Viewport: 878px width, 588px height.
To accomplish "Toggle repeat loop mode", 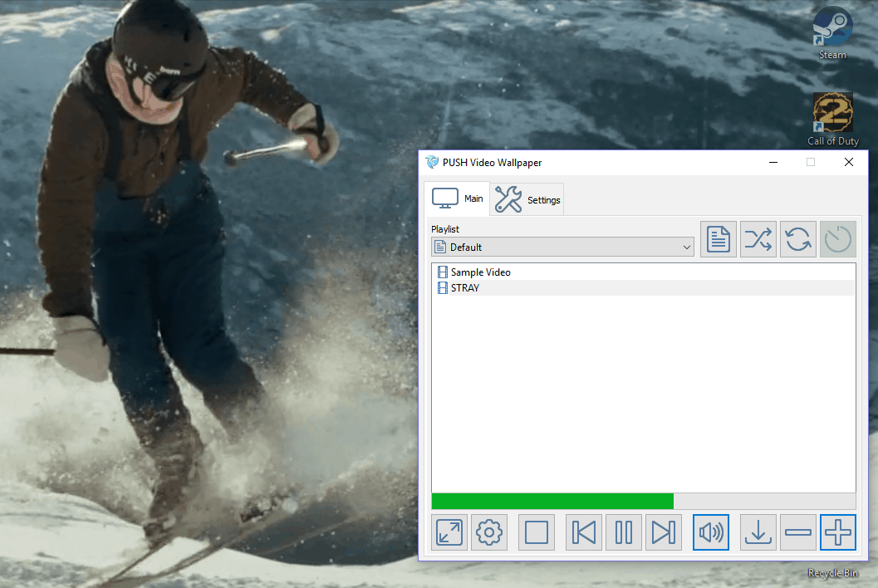I will point(798,239).
